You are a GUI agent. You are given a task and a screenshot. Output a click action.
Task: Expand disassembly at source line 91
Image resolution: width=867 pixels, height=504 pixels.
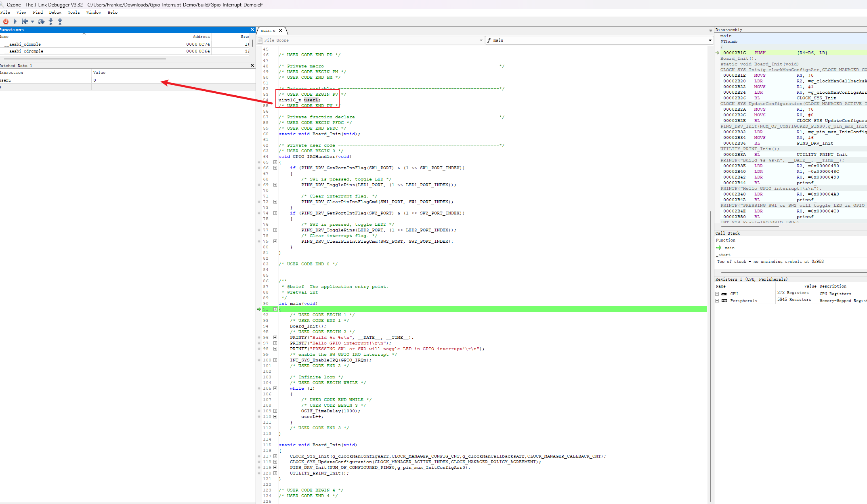[275, 309]
